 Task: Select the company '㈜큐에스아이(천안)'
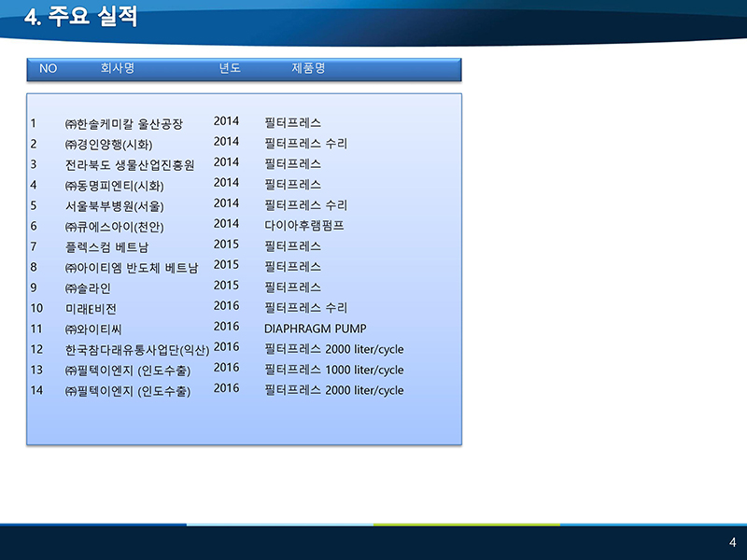point(114,226)
